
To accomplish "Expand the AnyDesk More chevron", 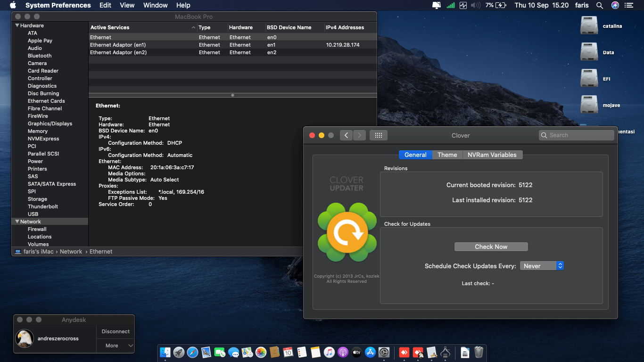I will pyautogui.click(x=131, y=346).
